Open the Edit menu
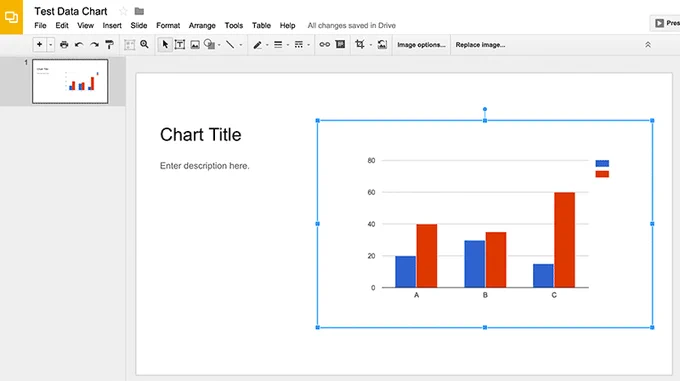 (x=62, y=26)
